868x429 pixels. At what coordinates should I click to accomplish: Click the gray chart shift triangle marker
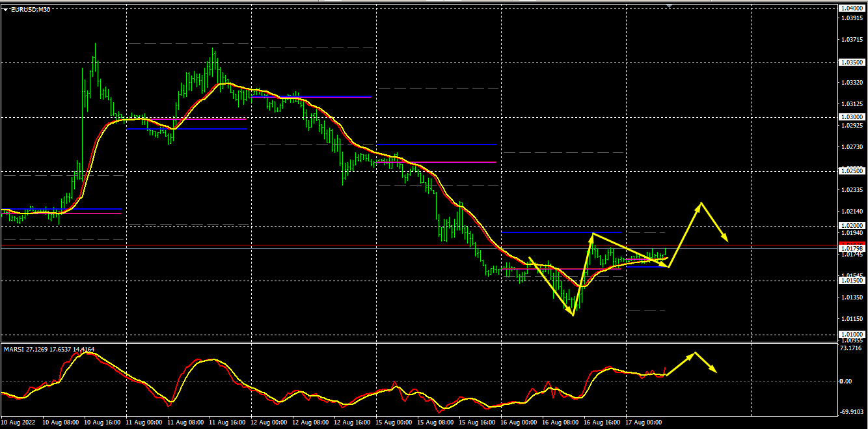669,5
